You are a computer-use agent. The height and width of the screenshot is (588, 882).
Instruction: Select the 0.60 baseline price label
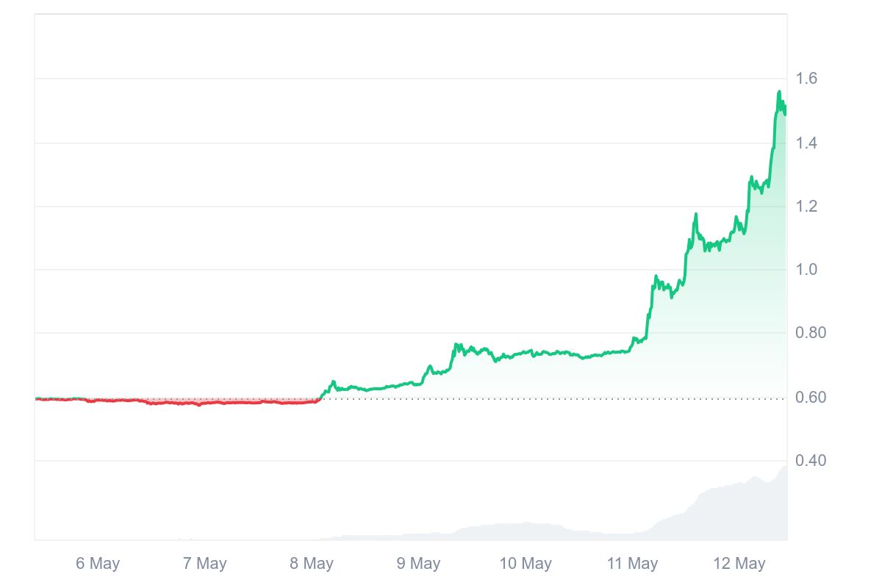click(811, 398)
